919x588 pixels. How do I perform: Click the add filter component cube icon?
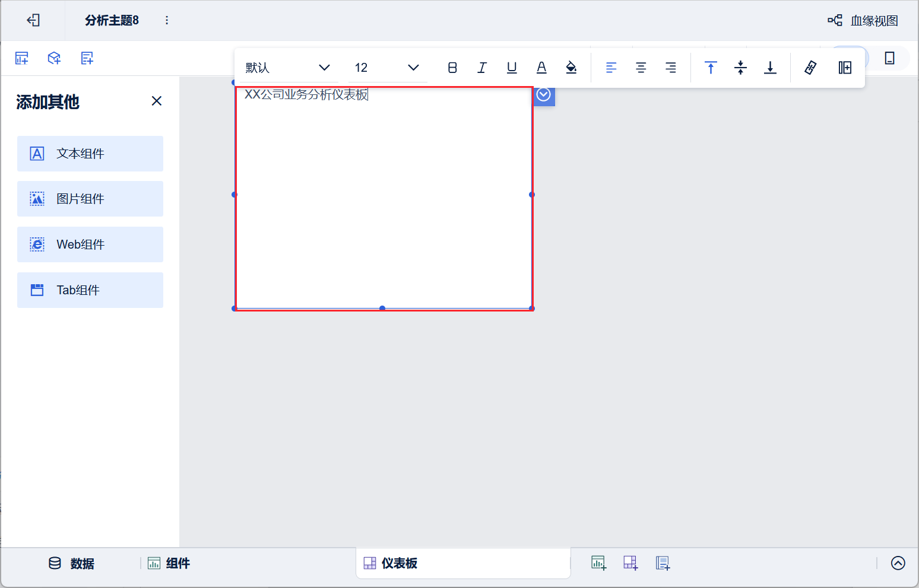click(x=54, y=58)
